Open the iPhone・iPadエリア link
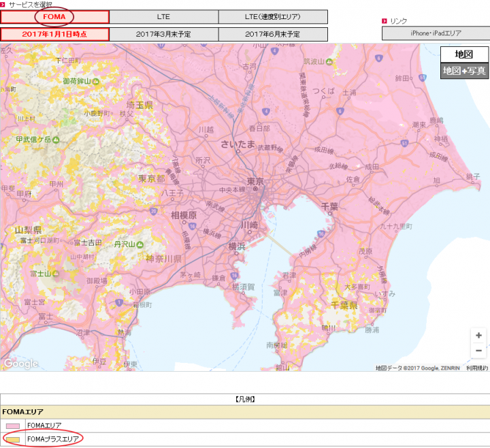 click(x=436, y=33)
